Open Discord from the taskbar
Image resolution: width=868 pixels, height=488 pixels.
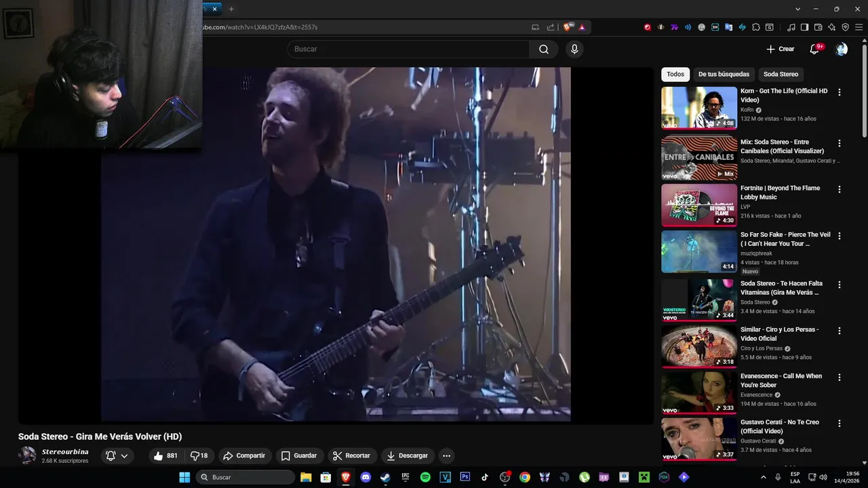tap(366, 477)
